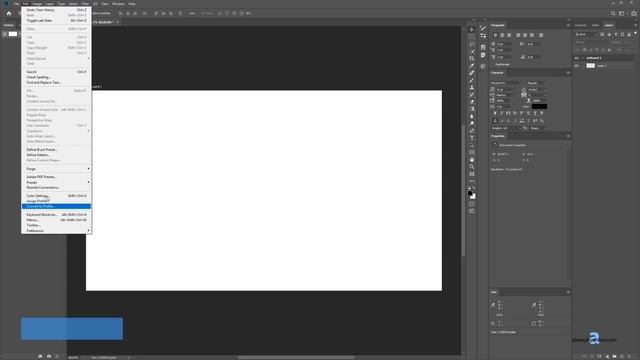The width and height of the screenshot is (640, 360).
Task: Select the Eyedropper tool
Action: [x=471, y=66]
